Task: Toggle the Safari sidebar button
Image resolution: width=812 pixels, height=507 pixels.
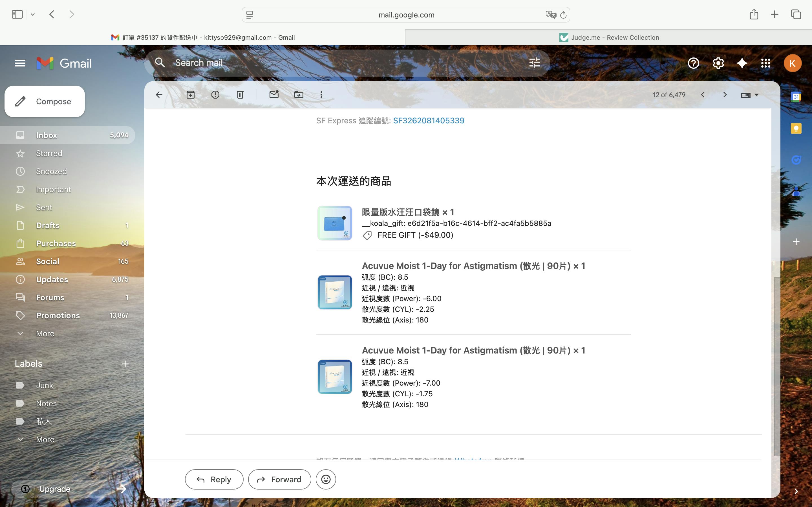Action: tap(17, 14)
